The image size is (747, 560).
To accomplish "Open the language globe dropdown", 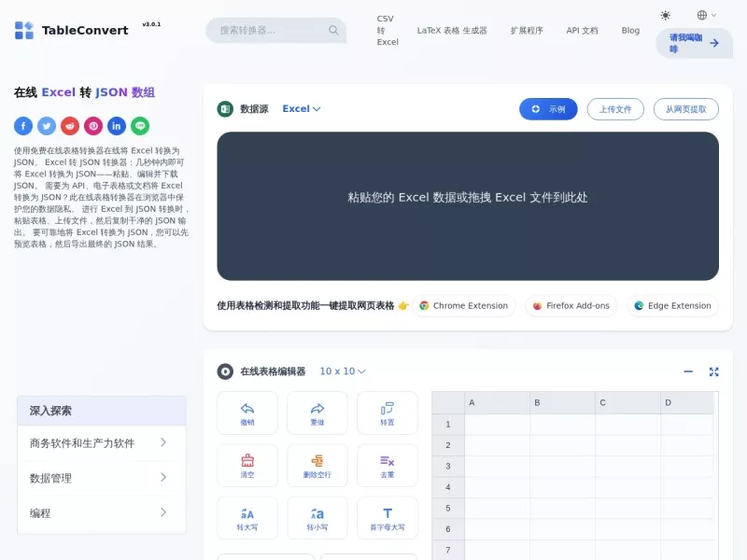I will tap(707, 15).
